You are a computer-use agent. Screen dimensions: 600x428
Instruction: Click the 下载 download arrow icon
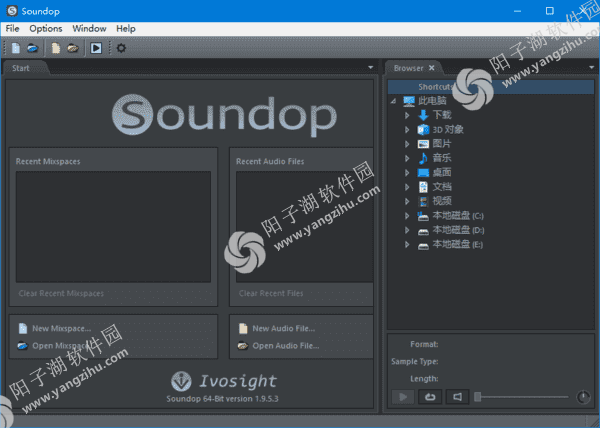pos(423,115)
